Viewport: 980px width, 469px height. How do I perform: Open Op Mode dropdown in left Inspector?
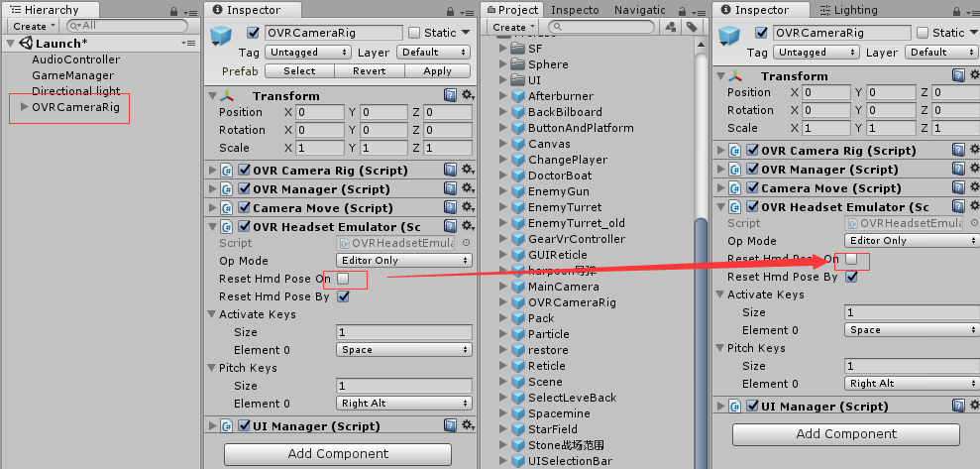[x=403, y=260]
